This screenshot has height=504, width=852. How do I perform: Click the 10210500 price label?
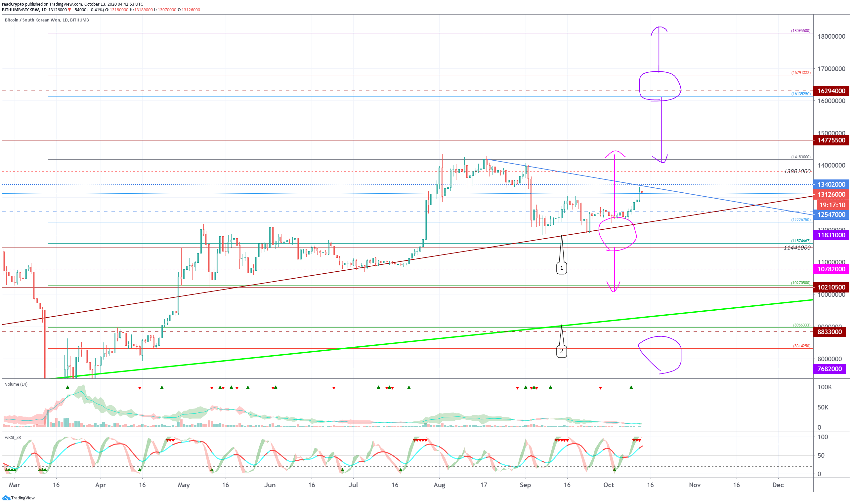(831, 287)
